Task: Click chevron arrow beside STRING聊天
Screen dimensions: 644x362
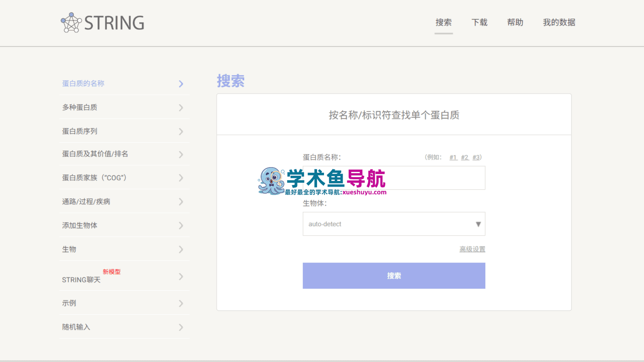Action: 181,276
